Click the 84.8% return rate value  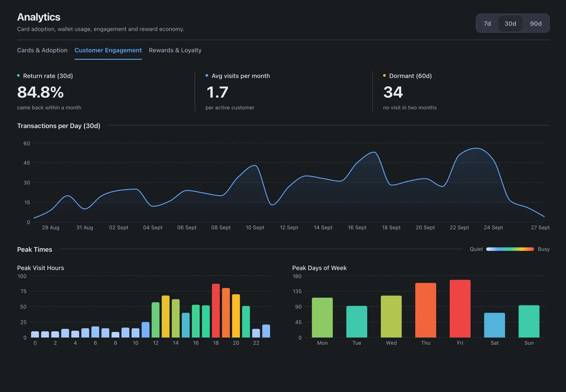click(x=40, y=92)
